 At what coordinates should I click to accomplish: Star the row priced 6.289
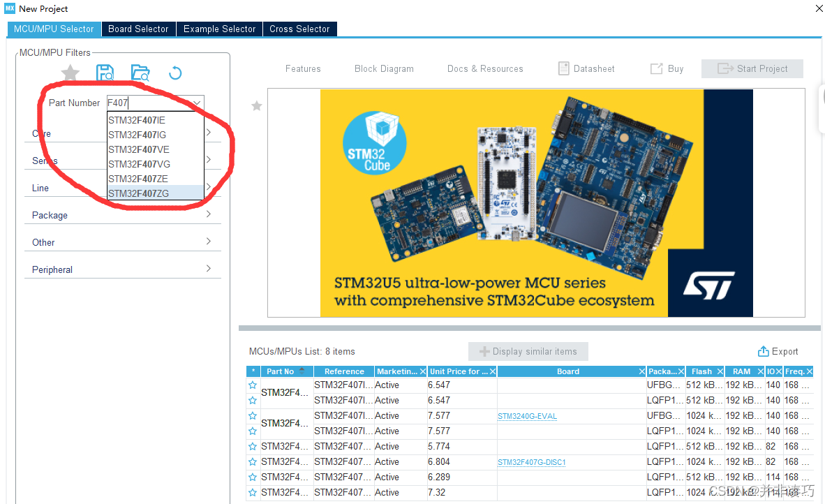[x=253, y=477]
